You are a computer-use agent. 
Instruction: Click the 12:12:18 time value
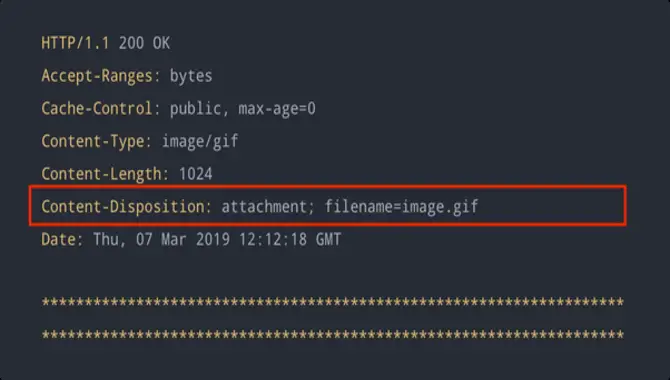coord(273,239)
